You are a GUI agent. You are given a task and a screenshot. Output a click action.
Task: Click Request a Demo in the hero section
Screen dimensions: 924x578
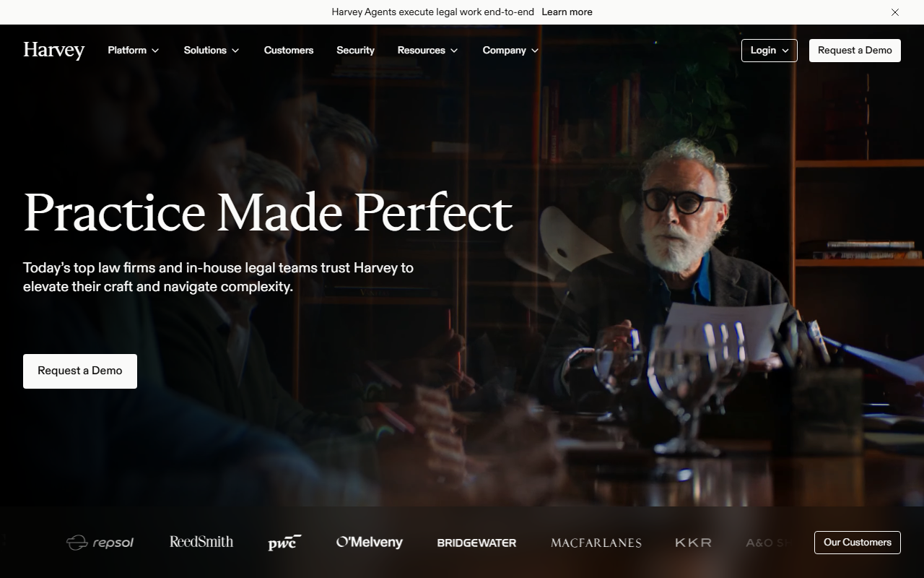[80, 371]
